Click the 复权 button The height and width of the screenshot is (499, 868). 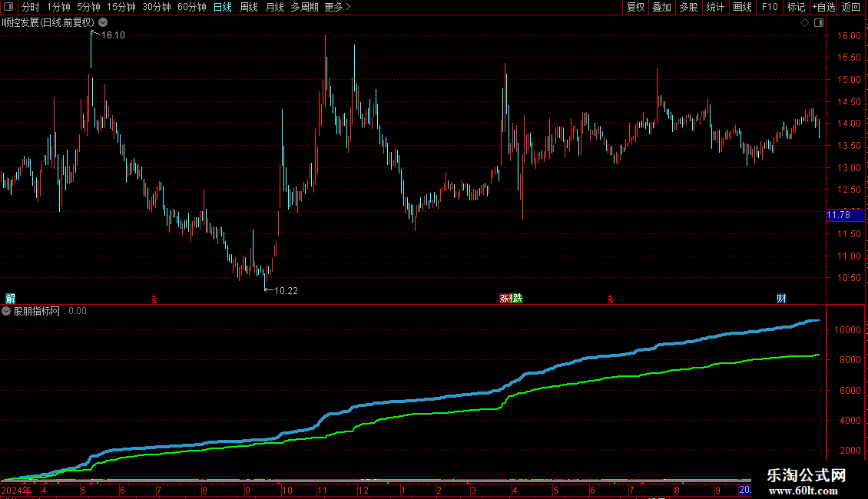635,7
